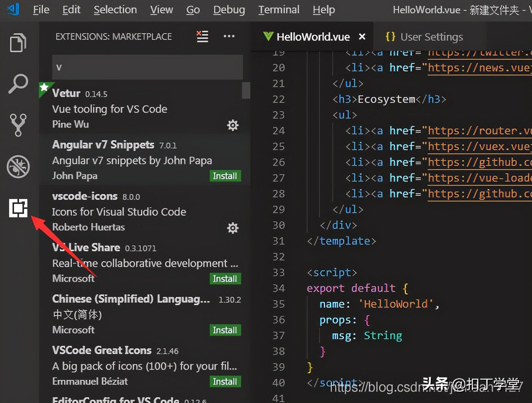Open the Vetur extension gear menu

click(x=233, y=125)
